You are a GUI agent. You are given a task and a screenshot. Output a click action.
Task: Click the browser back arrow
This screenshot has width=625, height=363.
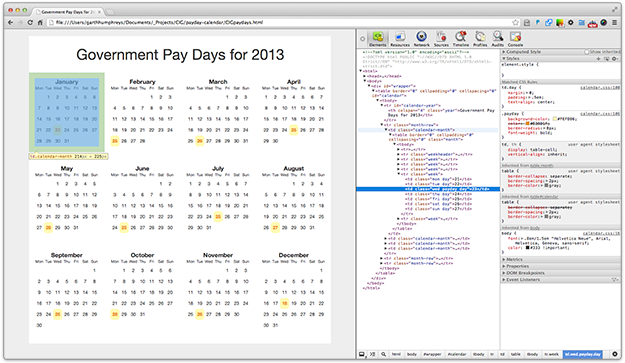coord(10,22)
